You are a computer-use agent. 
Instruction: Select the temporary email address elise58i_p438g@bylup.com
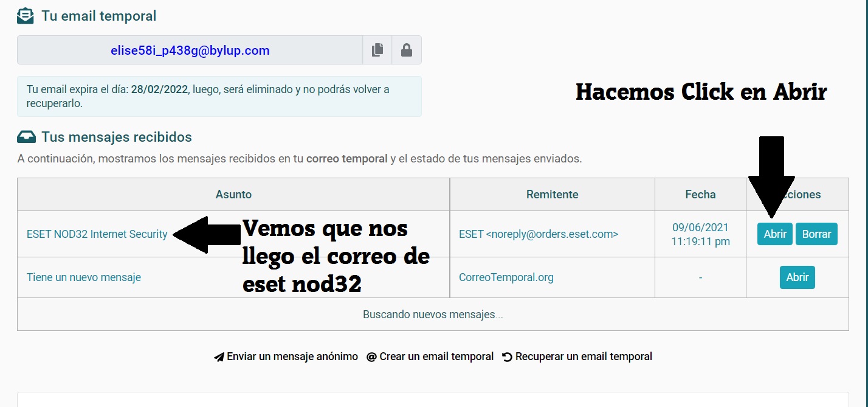point(190,50)
